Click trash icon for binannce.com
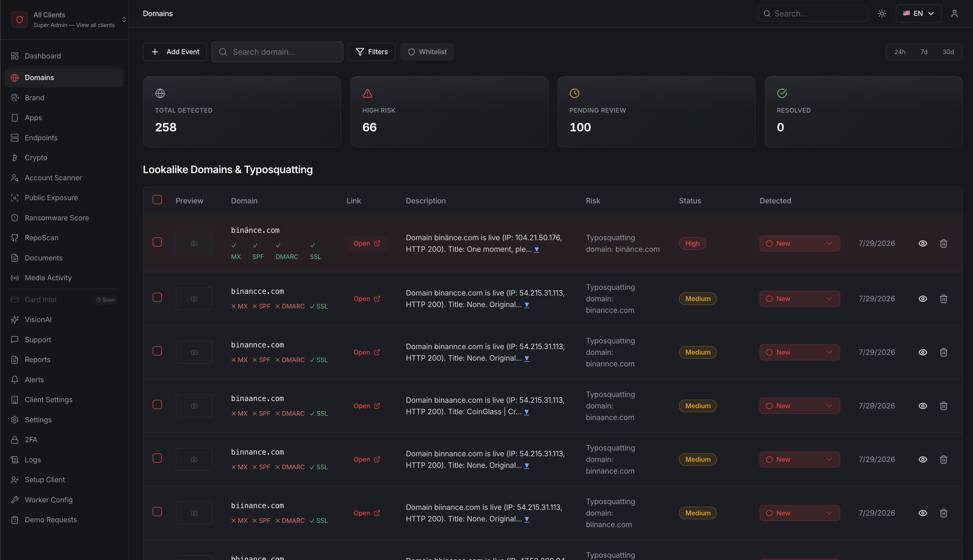The width and height of the screenshot is (973, 560). pos(943,352)
